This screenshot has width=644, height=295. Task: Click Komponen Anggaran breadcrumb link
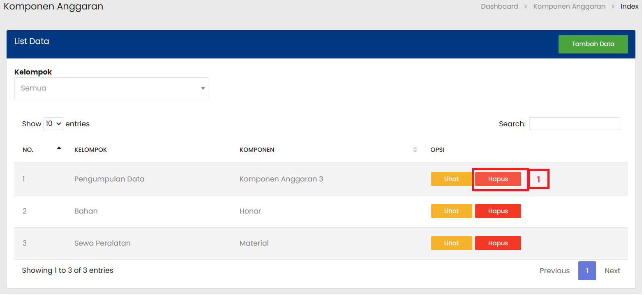point(569,6)
